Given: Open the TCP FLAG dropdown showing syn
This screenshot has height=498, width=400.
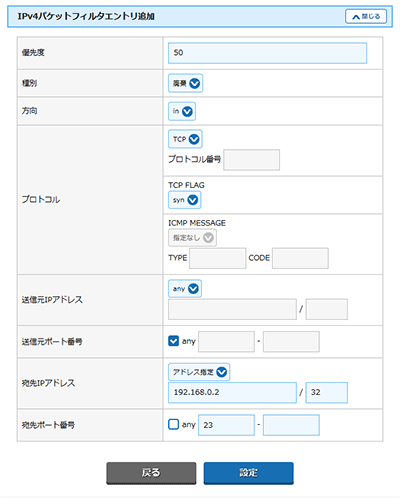Looking at the screenshot, I should [x=184, y=200].
